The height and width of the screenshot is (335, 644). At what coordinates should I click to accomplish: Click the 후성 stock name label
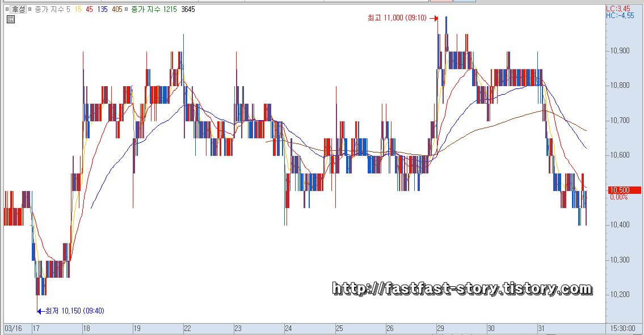click(18, 9)
